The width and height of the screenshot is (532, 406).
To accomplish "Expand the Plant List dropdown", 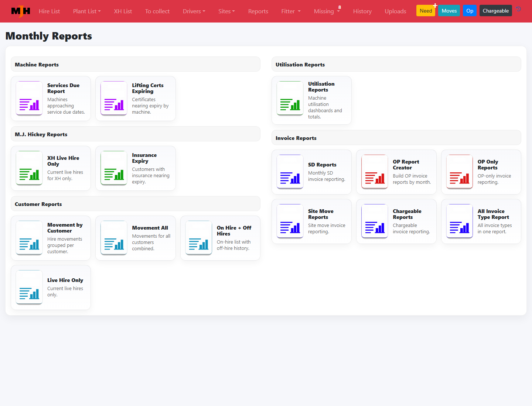I will 87,11.
